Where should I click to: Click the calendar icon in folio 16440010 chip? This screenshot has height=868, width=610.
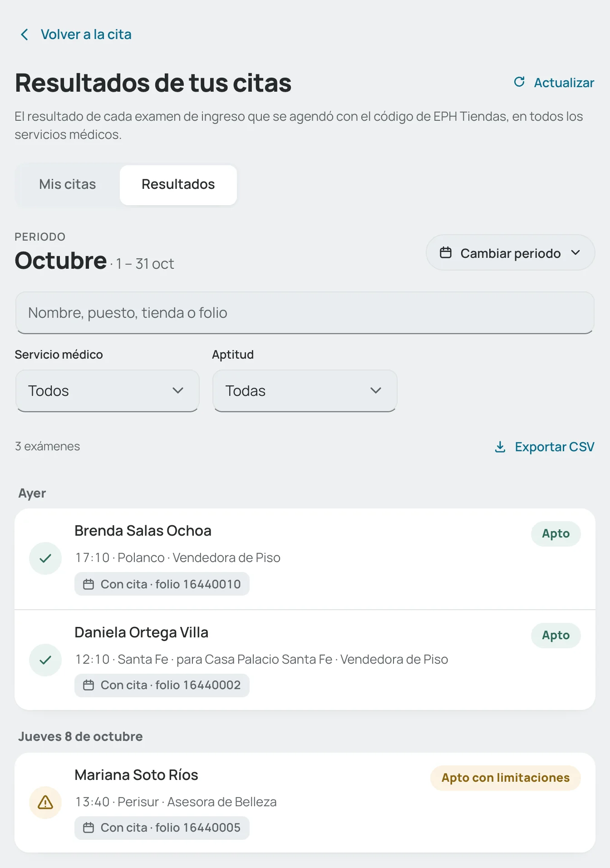(89, 584)
